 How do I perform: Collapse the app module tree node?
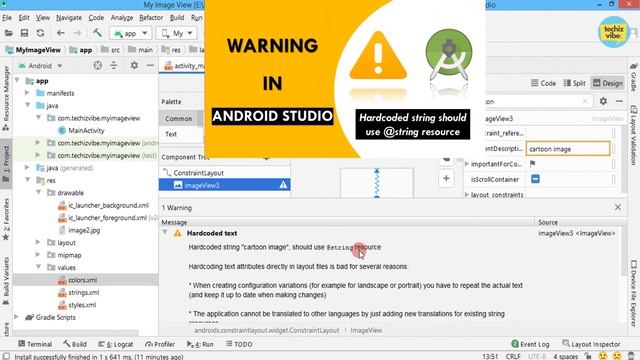(x=18, y=80)
